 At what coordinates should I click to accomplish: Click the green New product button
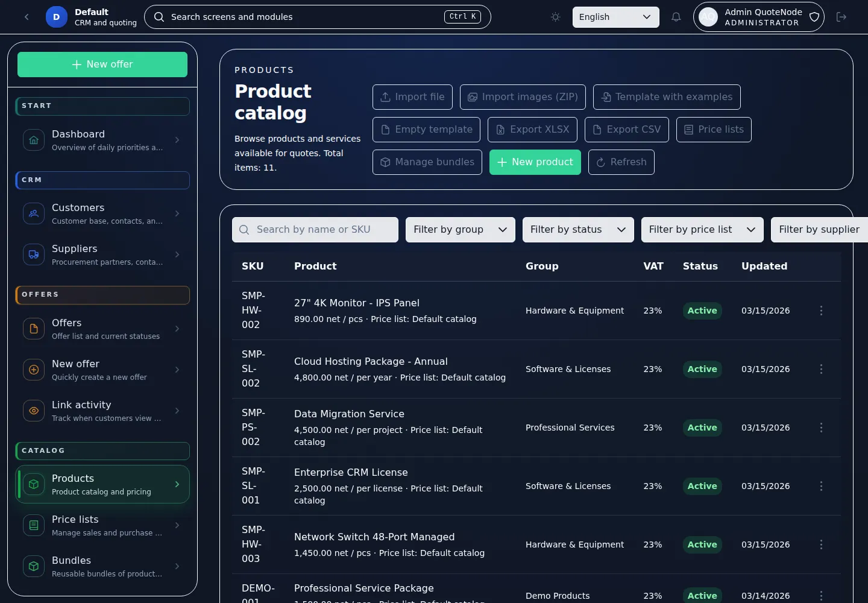click(535, 162)
